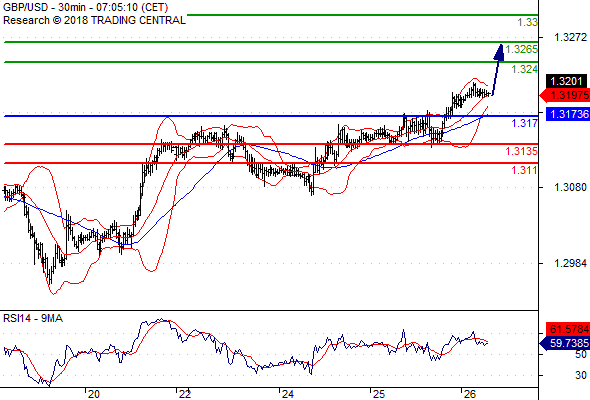Viewport: 590px width, 400px height.
Task: Click the date marker 22 on time axis
Action: click(x=185, y=394)
